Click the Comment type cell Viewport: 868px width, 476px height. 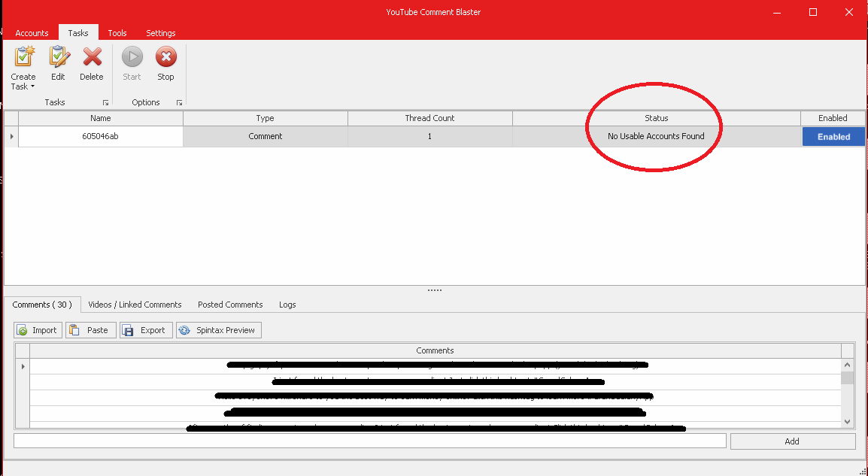tap(266, 136)
